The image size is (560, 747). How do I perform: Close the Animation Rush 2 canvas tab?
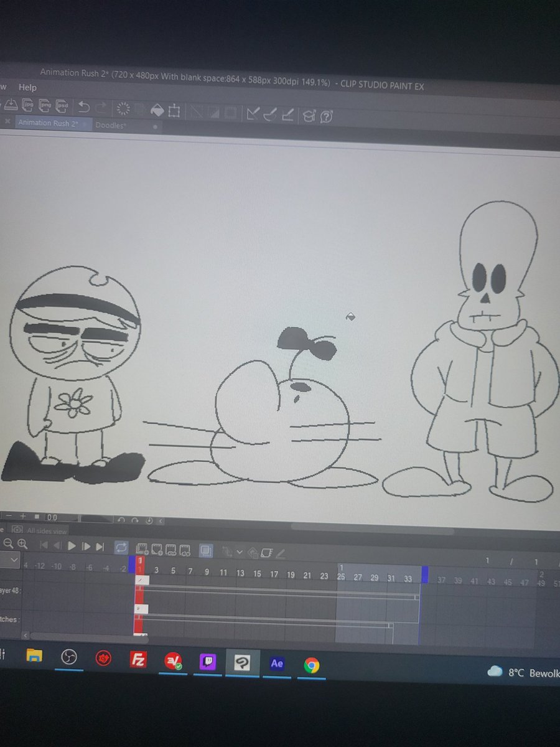[7, 122]
